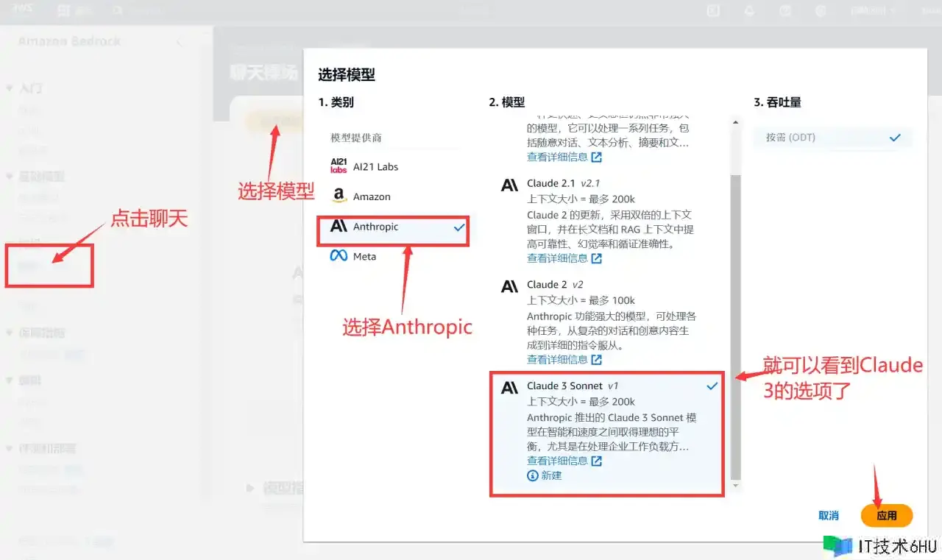Click the info icon next to 新建
942x560 pixels.
(x=533, y=475)
